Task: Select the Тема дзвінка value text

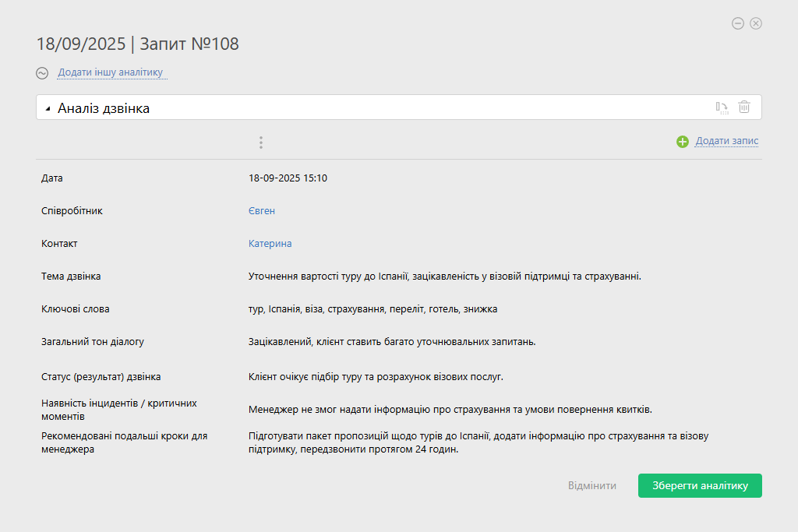Action: coord(444,277)
